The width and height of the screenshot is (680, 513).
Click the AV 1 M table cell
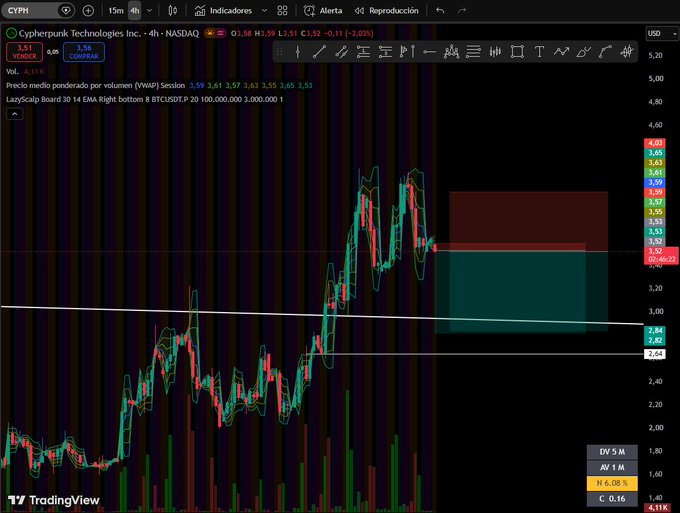(612, 467)
